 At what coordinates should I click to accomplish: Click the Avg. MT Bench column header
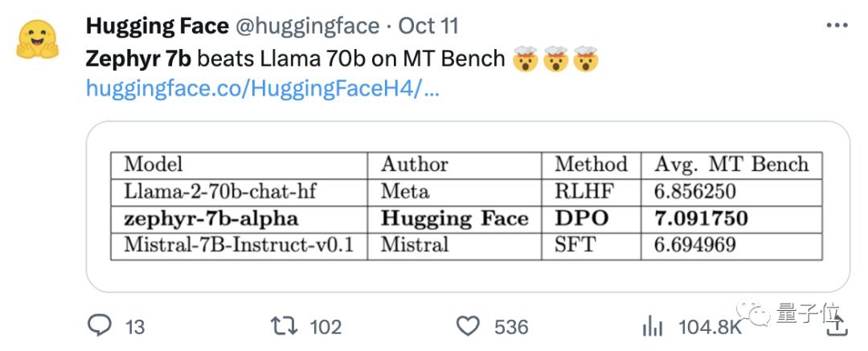731,165
